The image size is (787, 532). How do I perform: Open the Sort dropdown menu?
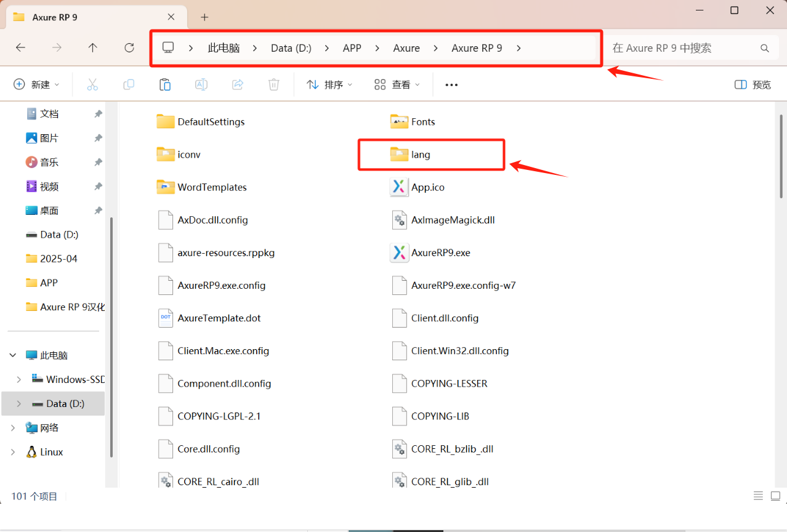point(330,84)
